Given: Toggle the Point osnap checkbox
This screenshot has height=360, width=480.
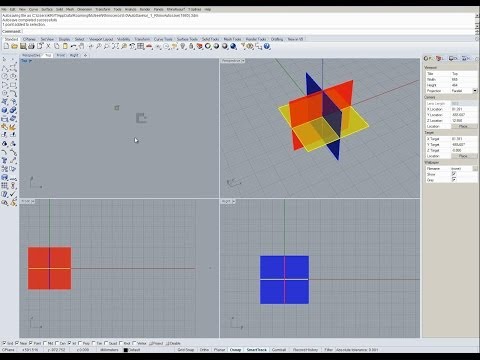Looking at the screenshot, I should click(31, 343).
